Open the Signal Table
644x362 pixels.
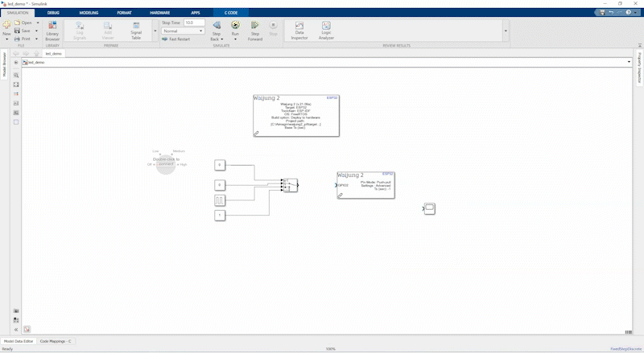(136, 30)
